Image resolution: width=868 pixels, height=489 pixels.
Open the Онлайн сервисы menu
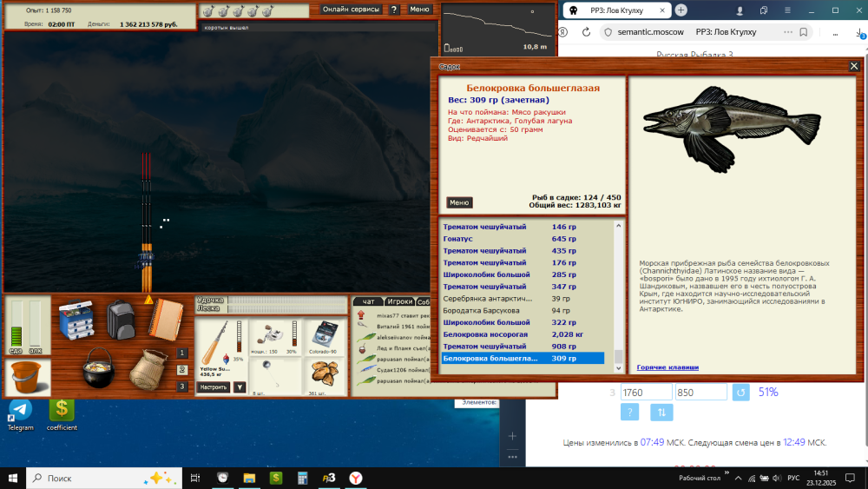[351, 10]
